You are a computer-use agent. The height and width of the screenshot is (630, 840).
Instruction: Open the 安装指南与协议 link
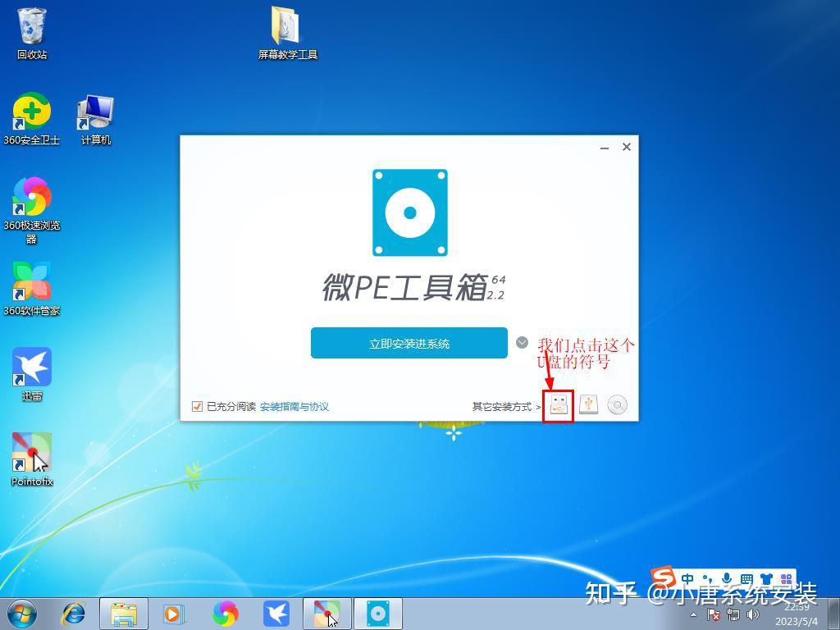click(x=294, y=407)
